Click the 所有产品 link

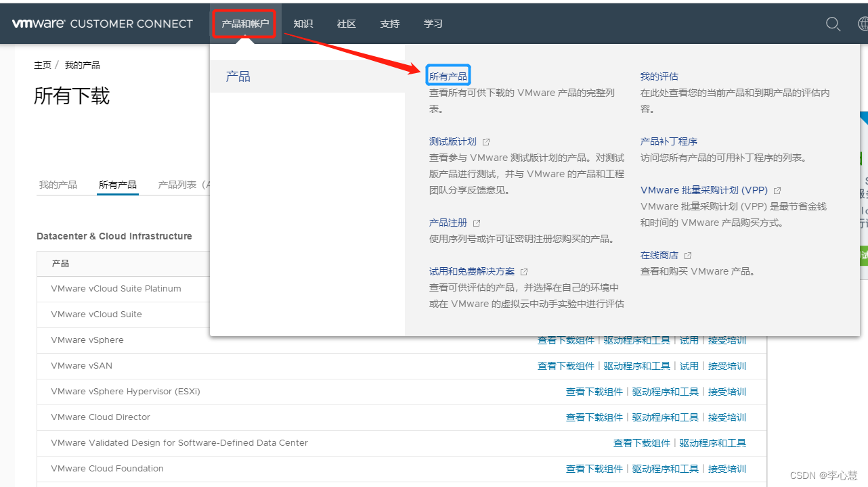click(448, 76)
